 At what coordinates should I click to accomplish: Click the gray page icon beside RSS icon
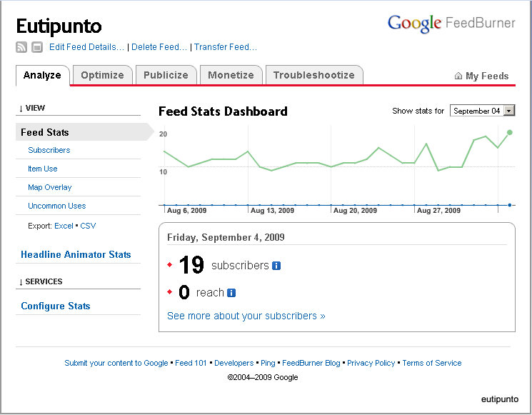pos(37,47)
